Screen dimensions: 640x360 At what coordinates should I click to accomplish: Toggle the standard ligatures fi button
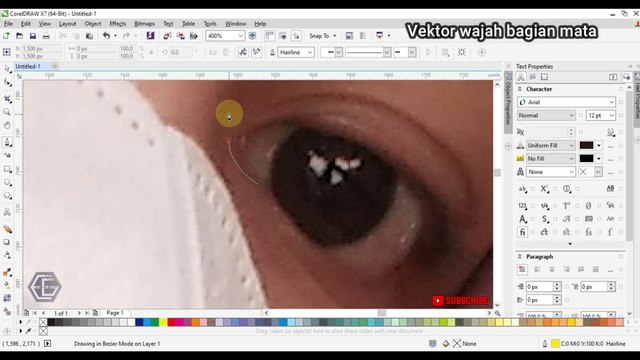click(x=522, y=232)
